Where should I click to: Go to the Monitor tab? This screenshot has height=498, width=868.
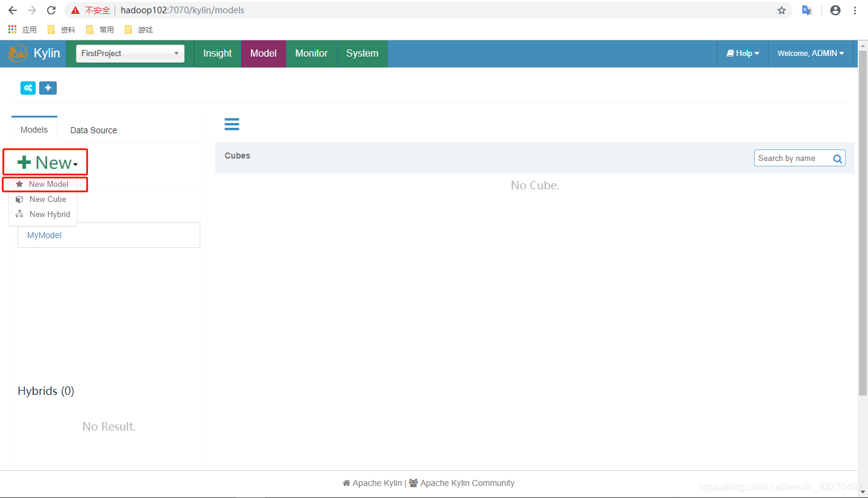(x=311, y=53)
